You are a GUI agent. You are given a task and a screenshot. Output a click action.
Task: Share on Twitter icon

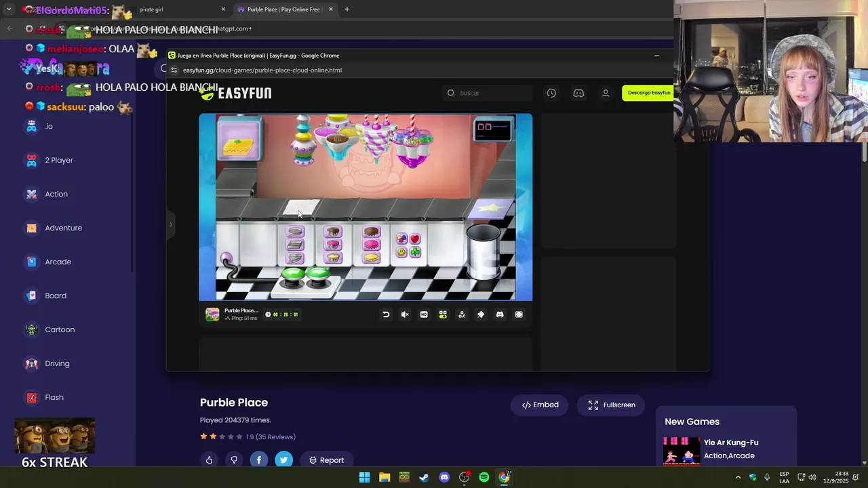(283, 460)
